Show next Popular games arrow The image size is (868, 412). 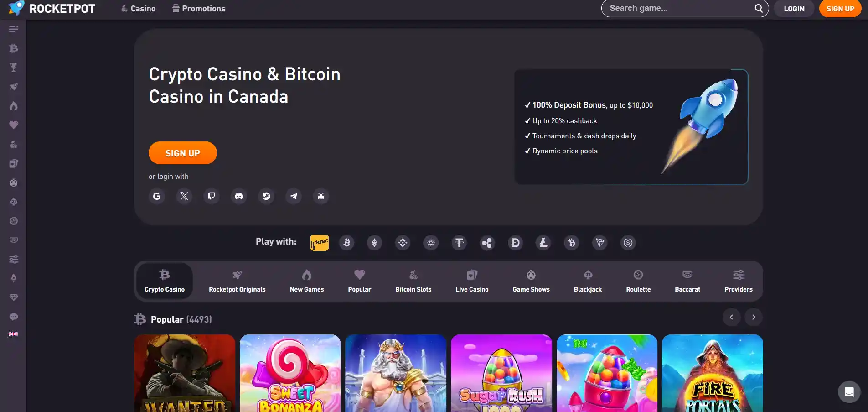pos(754,317)
